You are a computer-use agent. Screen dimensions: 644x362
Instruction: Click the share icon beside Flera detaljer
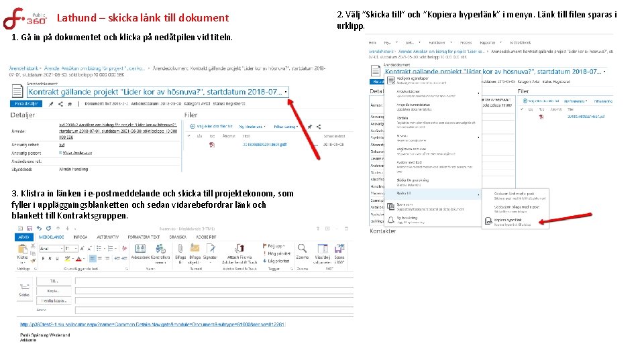[x=60, y=105]
